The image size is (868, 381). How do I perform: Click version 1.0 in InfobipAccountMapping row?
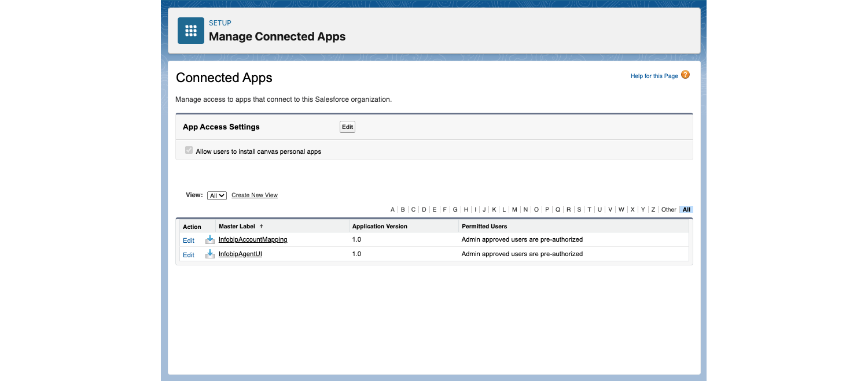[356, 239]
